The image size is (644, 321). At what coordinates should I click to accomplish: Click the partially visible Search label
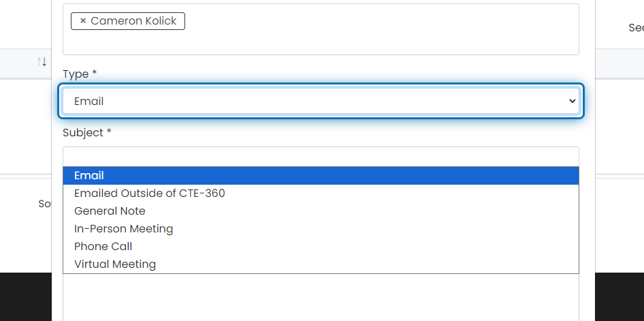[637, 27]
